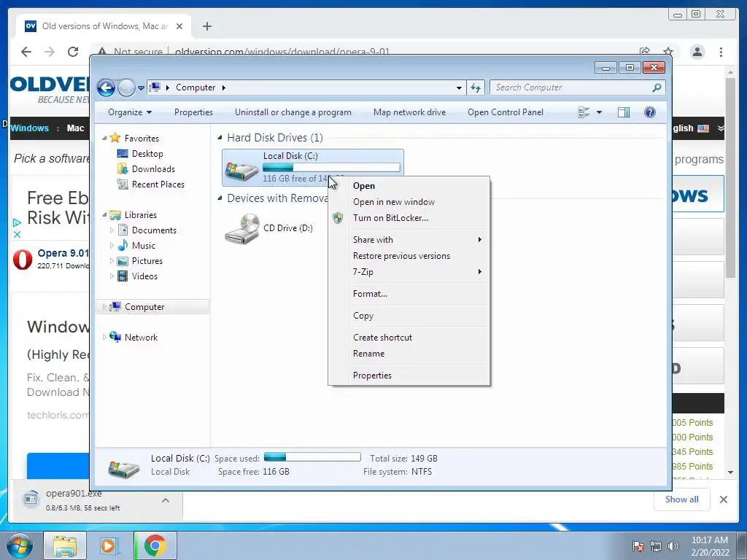Close the Chrome tab with its X
747x560 pixels.
tap(179, 26)
